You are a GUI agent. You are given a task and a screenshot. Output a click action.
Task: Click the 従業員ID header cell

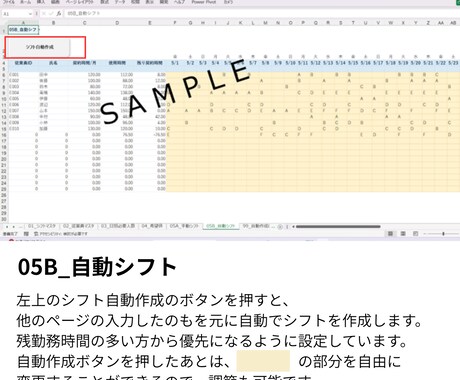(23, 63)
